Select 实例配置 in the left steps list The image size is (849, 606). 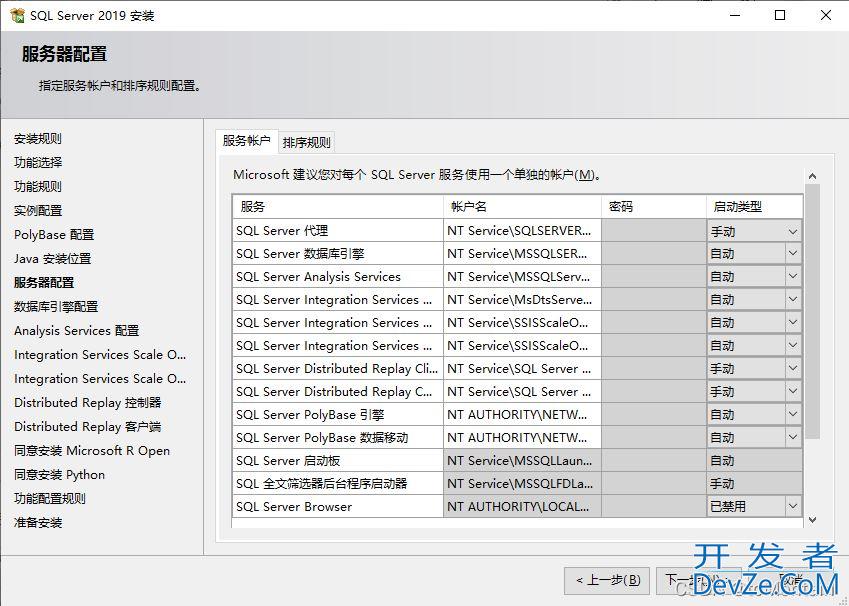click(x=38, y=210)
